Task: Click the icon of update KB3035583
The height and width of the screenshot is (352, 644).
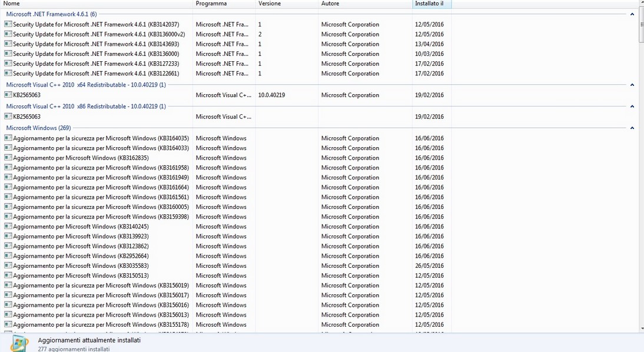Action: (8, 265)
